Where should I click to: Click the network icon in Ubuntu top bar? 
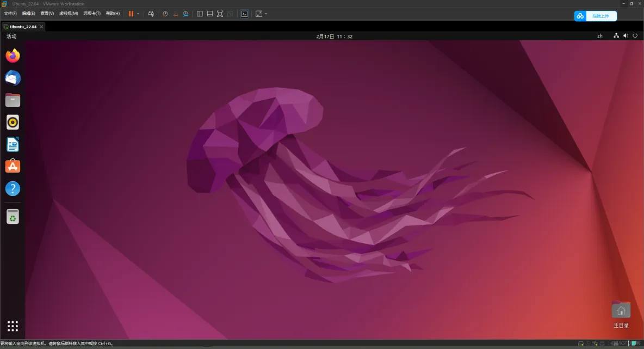[616, 36]
